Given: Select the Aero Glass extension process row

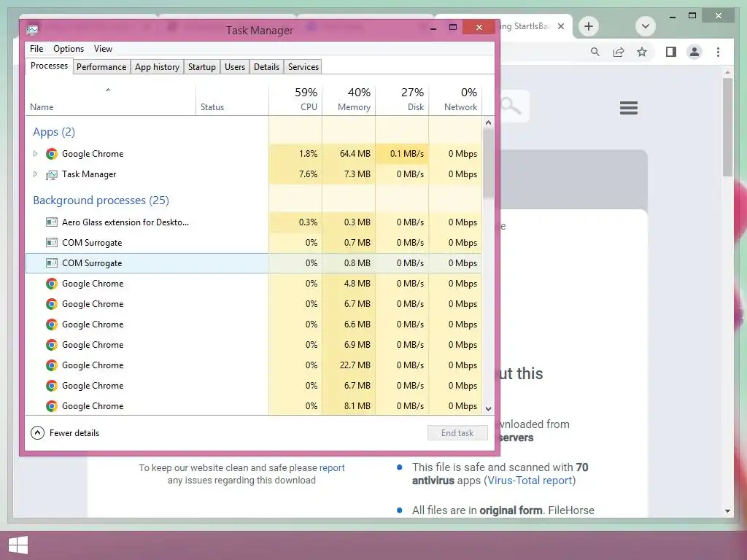Looking at the screenshot, I should (x=253, y=222).
